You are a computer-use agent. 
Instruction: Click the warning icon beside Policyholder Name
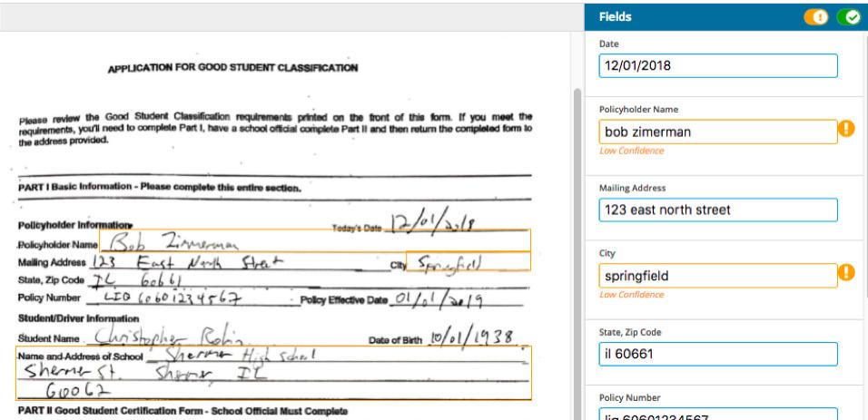pos(846,129)
